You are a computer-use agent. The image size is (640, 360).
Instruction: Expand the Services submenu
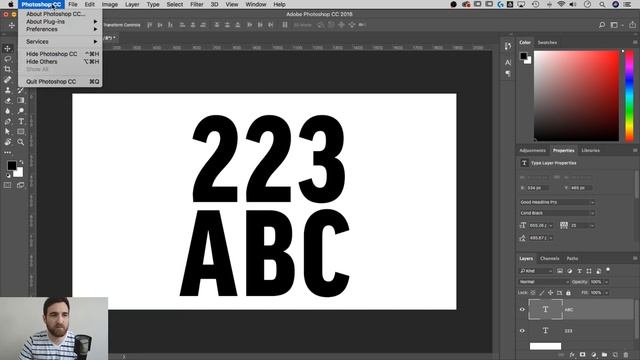(x=60, y=42)
